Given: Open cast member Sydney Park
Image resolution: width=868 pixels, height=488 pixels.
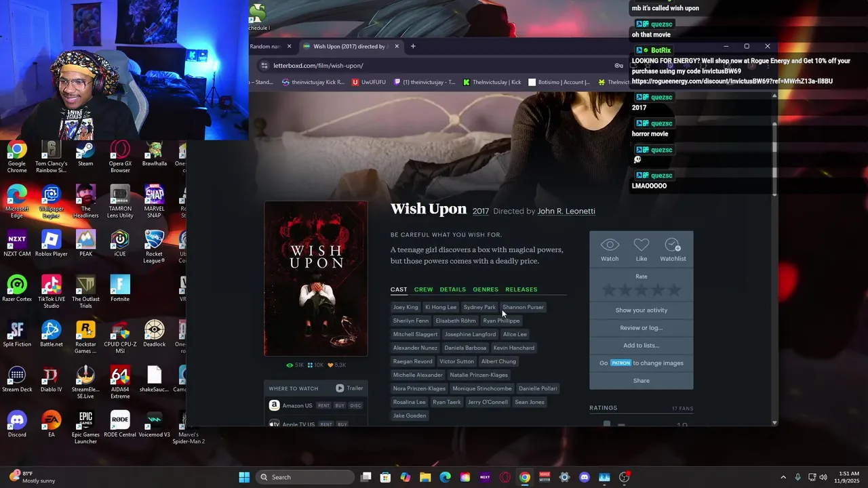Looking at the screenshot, I should pos(479,307).
